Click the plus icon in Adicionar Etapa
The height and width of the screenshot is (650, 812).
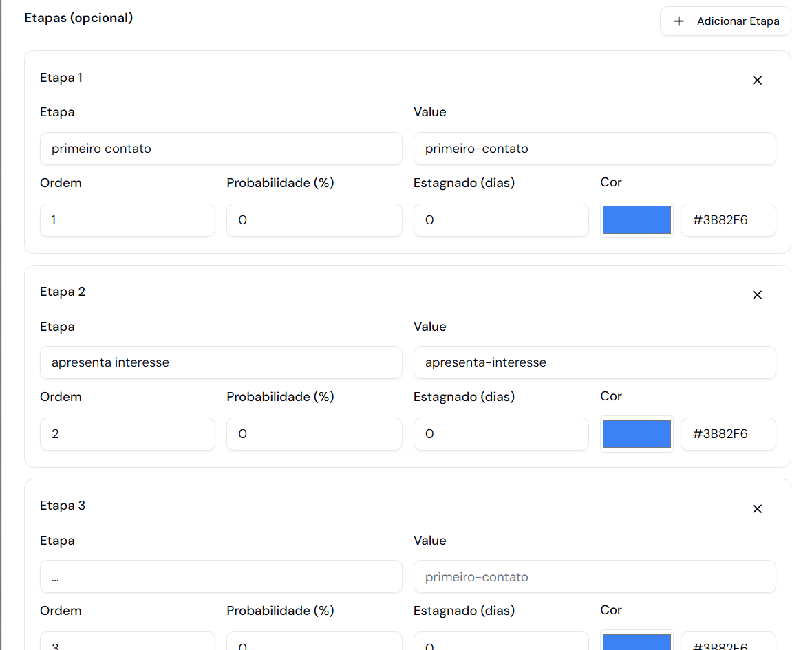click(679, 21)
